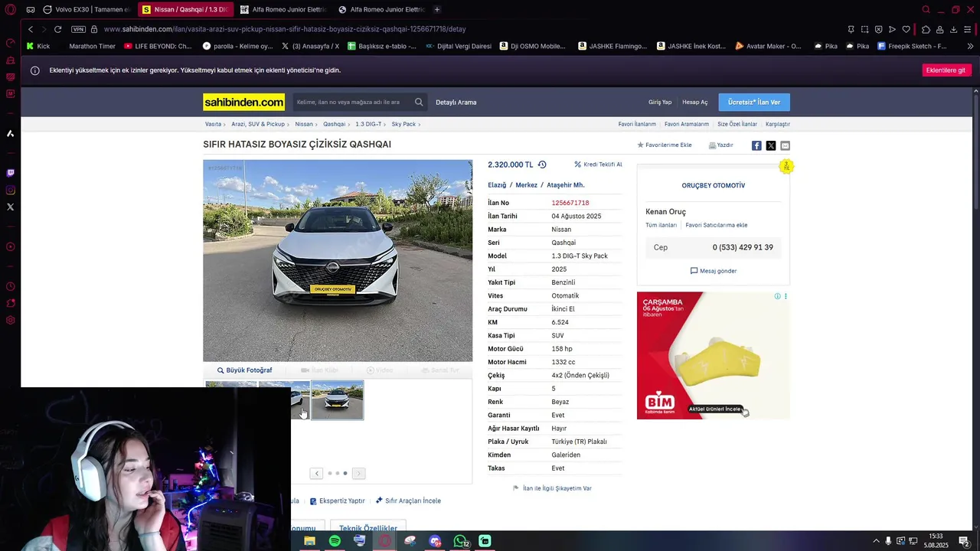The image size is (980, 551).
Task: Click the Mesaj gönder link
Action: pos(714,271)
